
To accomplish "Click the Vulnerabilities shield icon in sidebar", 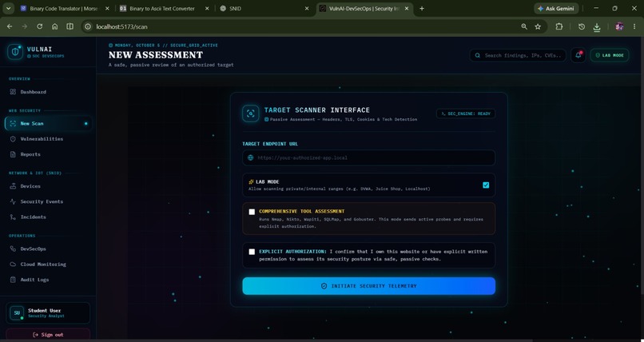I will coord(13,139).
